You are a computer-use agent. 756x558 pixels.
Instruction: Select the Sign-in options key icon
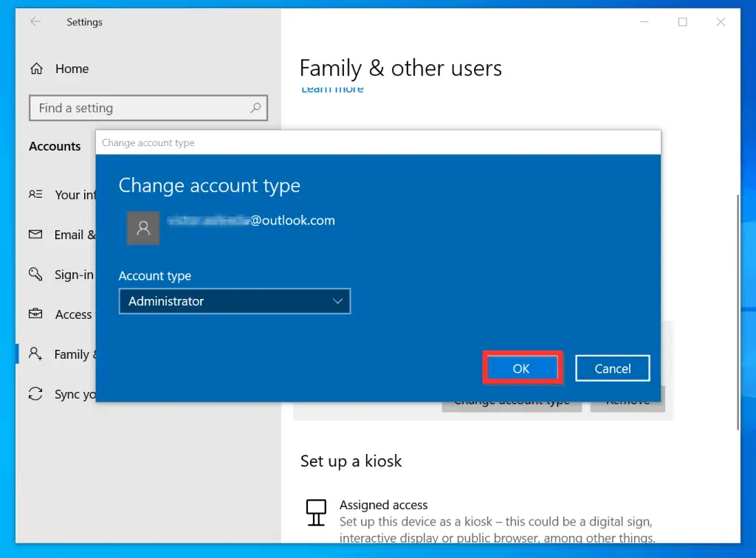click(x=36, y=274)
